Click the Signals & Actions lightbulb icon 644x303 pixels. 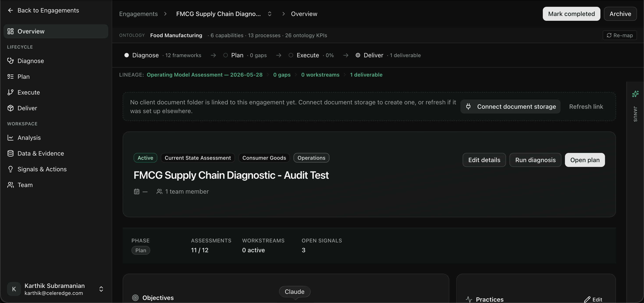[10, 169]
